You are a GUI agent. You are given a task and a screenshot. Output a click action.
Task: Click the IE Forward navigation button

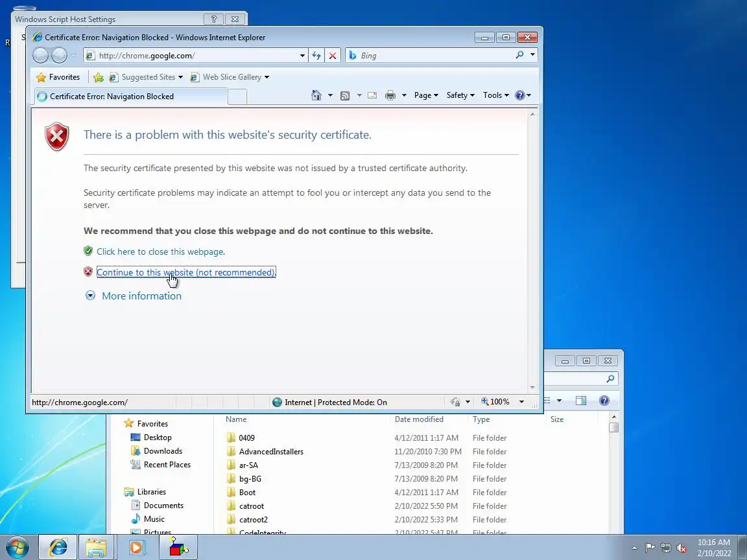[x=59, y=55]
